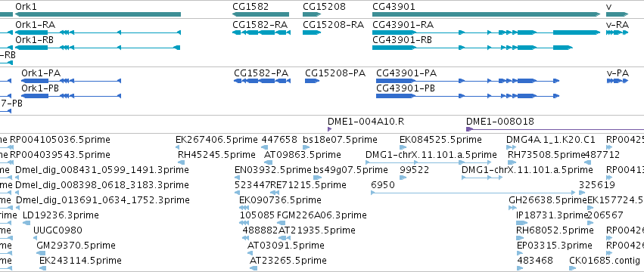Select the Ork1 gene bar
Image resolution: width=644 pixels, height=272 pixels.
[98, 14]
